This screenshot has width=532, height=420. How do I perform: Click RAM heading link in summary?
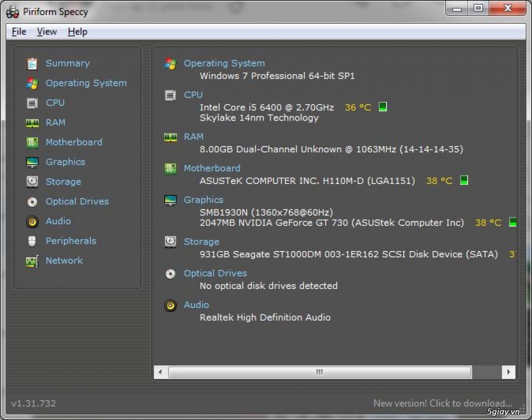pyautogui.click(x=194, y=137)
